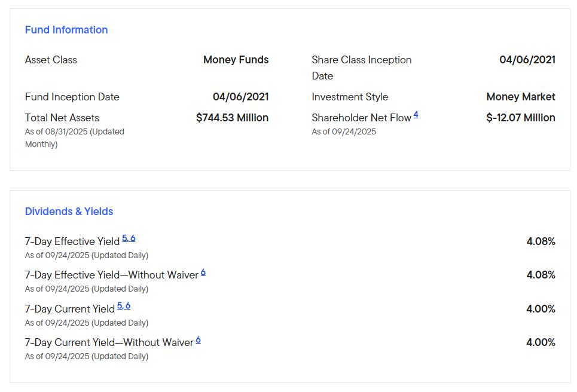577x392 pixels.
Task: Select the 7-Day Current Yield 4.00% value
Action: coord(541,309)
